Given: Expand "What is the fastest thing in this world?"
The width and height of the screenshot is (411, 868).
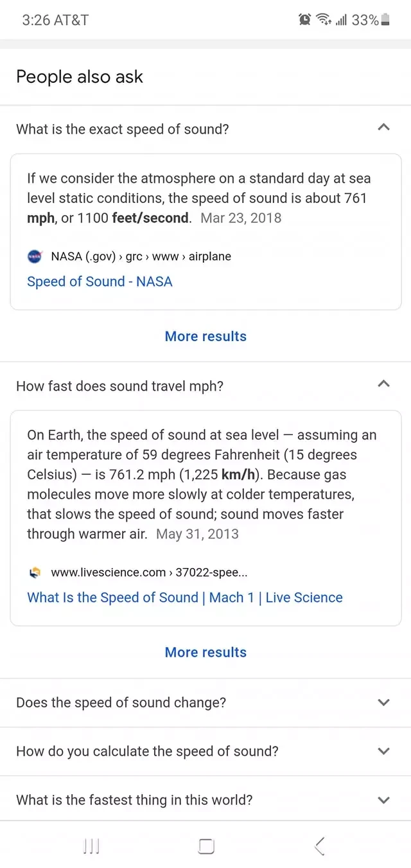Looking at the screenshot, I should (x=383, y=800).
